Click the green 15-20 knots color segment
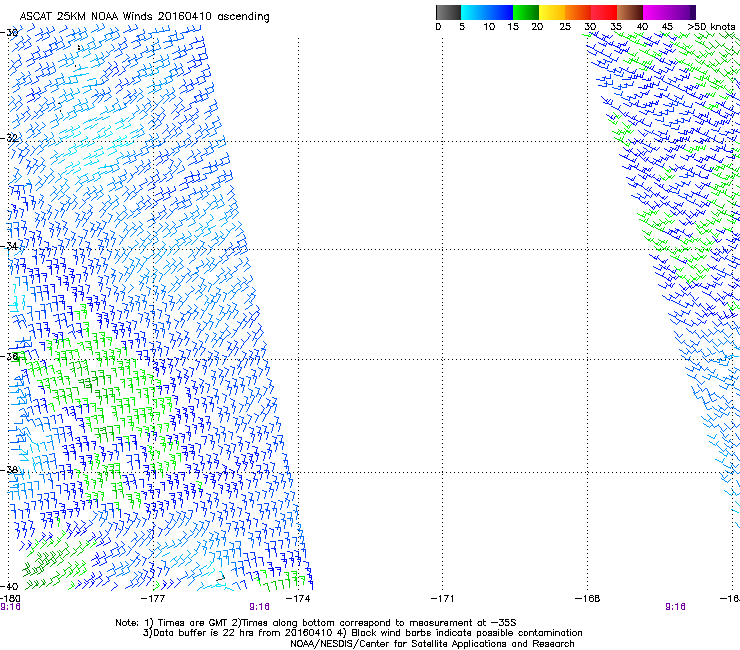The width and height of the screenshot is (740, 650). point(526,12)
